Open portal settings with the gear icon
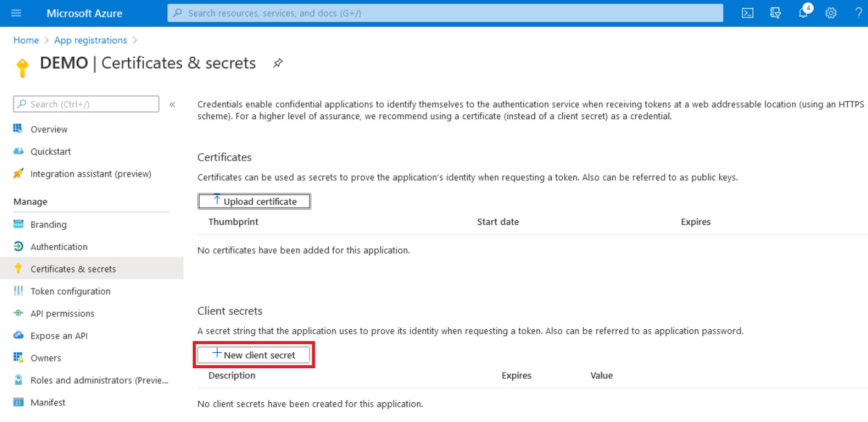Screen dimensions: 868x422 pos(830,12)
